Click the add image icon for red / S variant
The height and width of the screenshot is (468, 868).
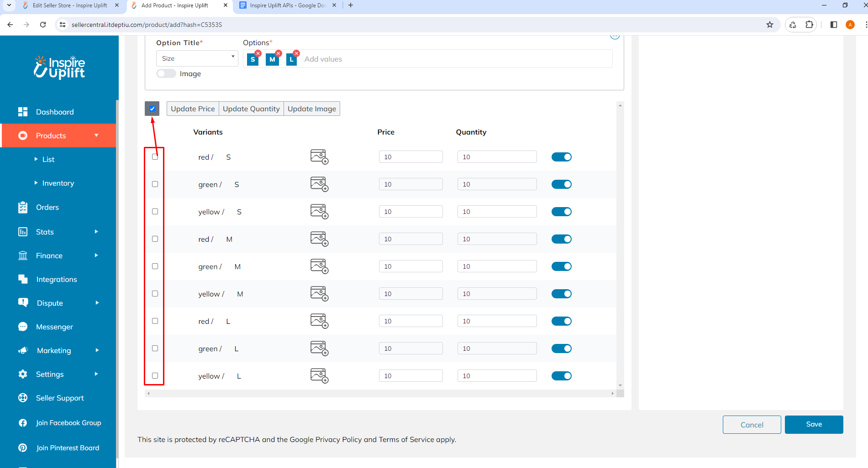coord(319,157)
